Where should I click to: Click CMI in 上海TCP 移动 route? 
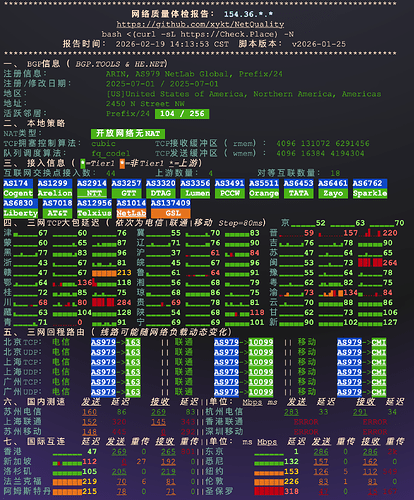coord(379,362)
